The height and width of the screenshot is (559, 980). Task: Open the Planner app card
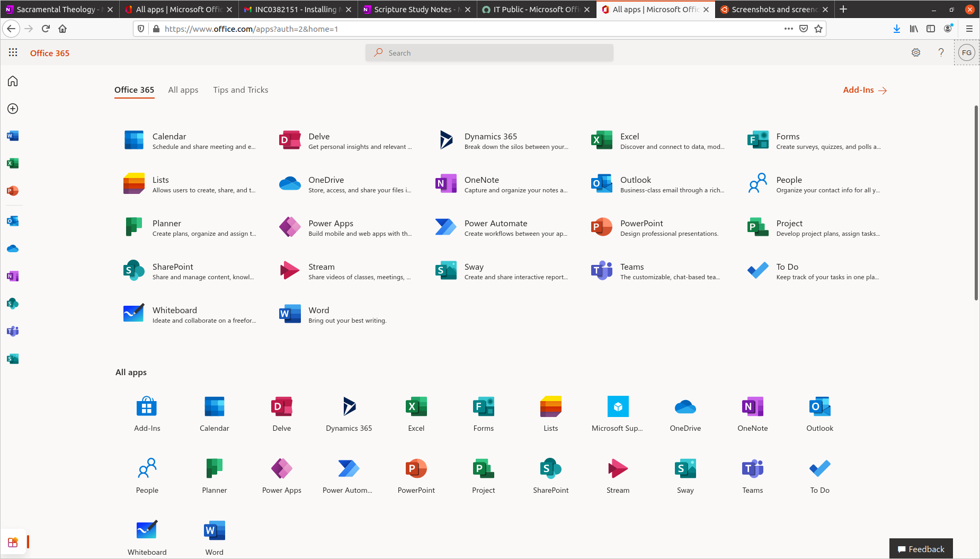[190, 227]
